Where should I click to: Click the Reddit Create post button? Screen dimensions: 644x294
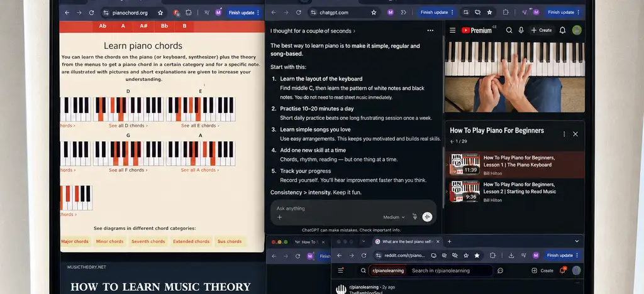coord(543,271)
